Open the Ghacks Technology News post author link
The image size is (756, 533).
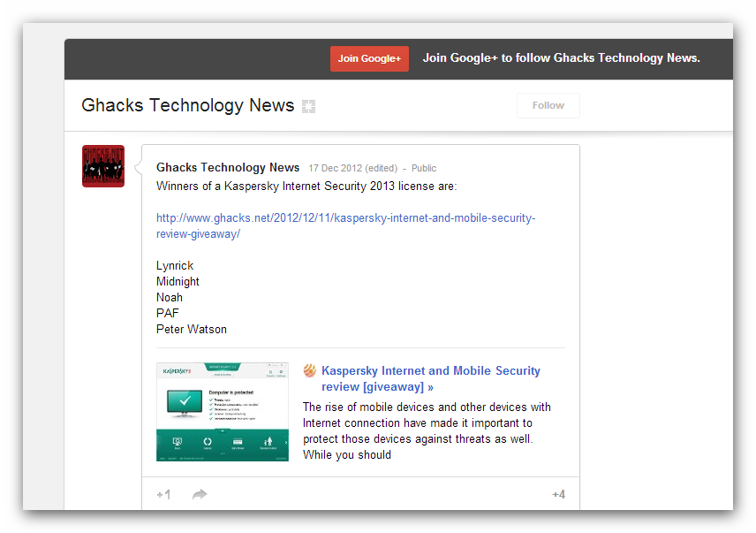[228, 167]
